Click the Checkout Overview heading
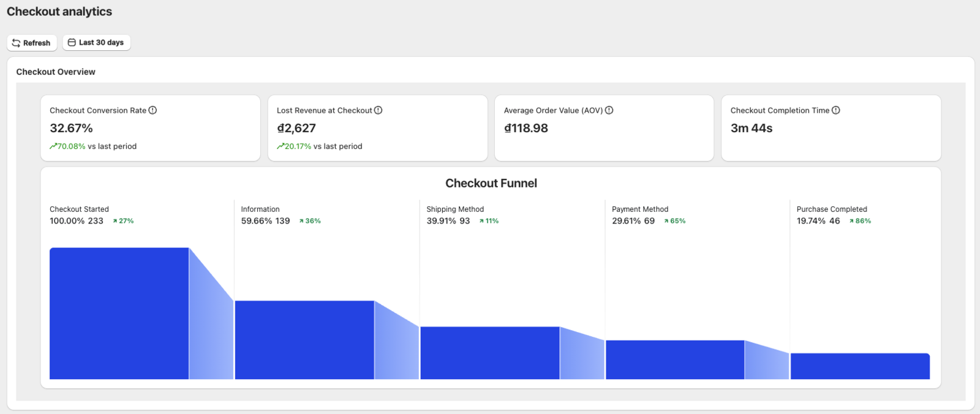This screenshot has width=980, height=414. [x=56, y=72]
